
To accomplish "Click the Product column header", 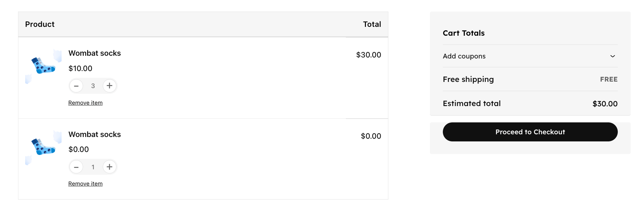I will click(x=39, y=24).
